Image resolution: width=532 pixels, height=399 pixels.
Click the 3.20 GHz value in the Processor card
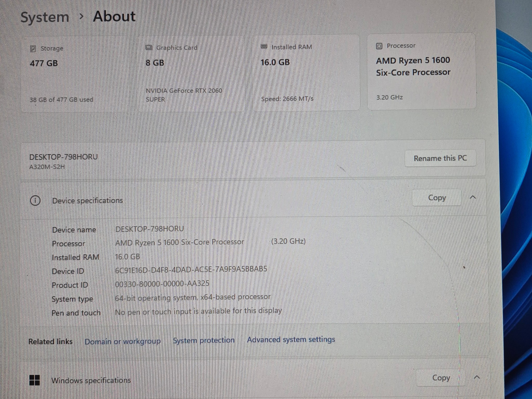coord(389,97)
